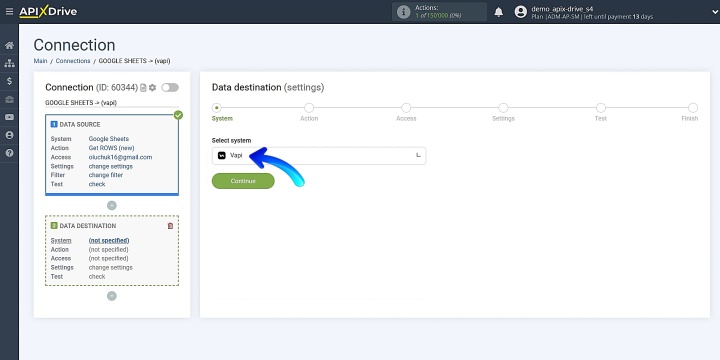Click change settings in data destination

click(111, 268)
